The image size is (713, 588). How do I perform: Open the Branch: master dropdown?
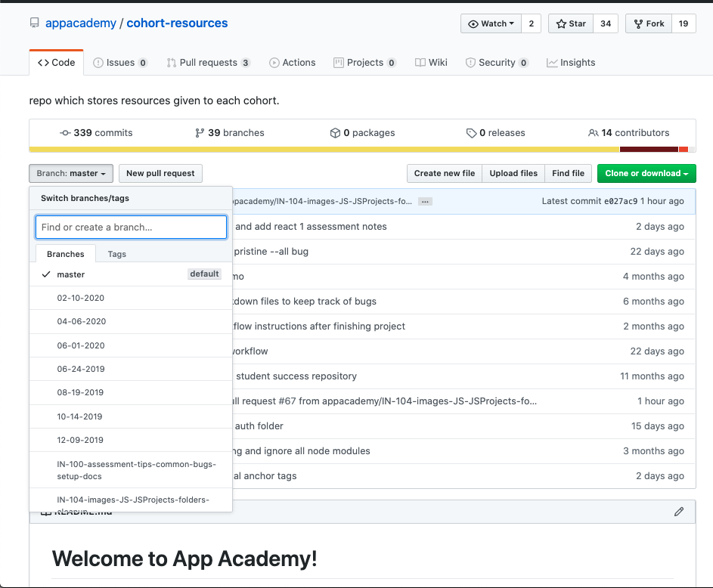pos(71,173)
